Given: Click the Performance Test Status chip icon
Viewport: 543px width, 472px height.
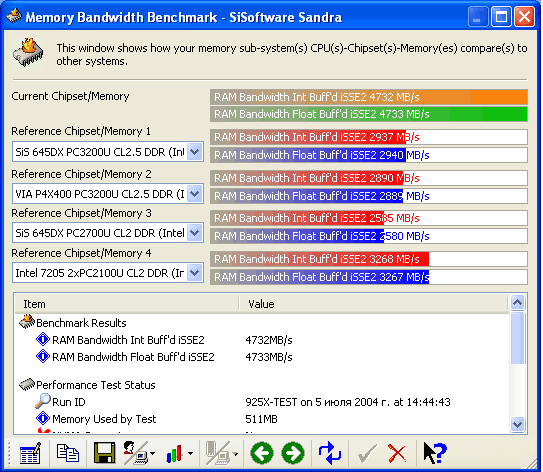Looking at the screenshot, I should 27,384.
